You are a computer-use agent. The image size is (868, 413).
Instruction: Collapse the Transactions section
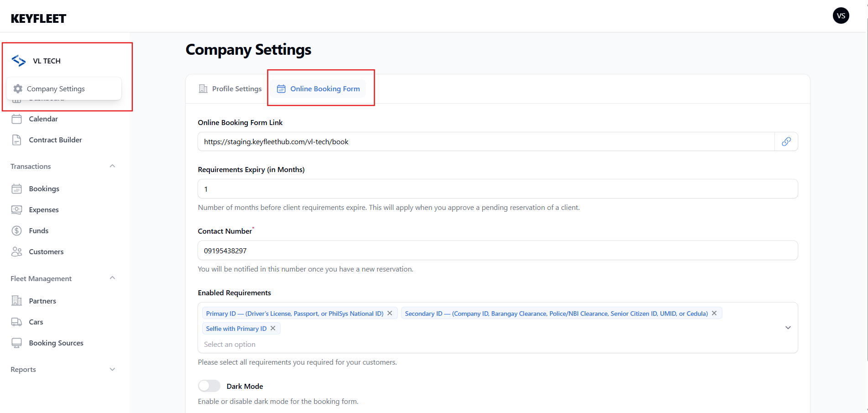pos(112,166)
